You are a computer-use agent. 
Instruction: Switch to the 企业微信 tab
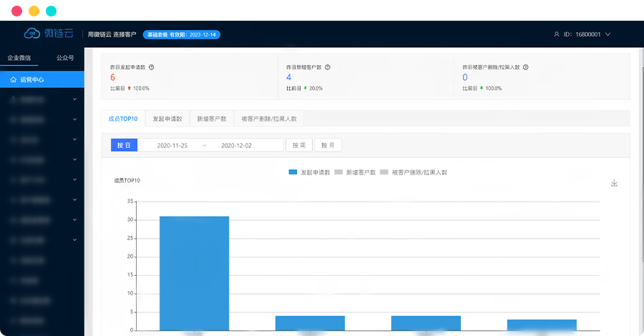pos(19,58)
